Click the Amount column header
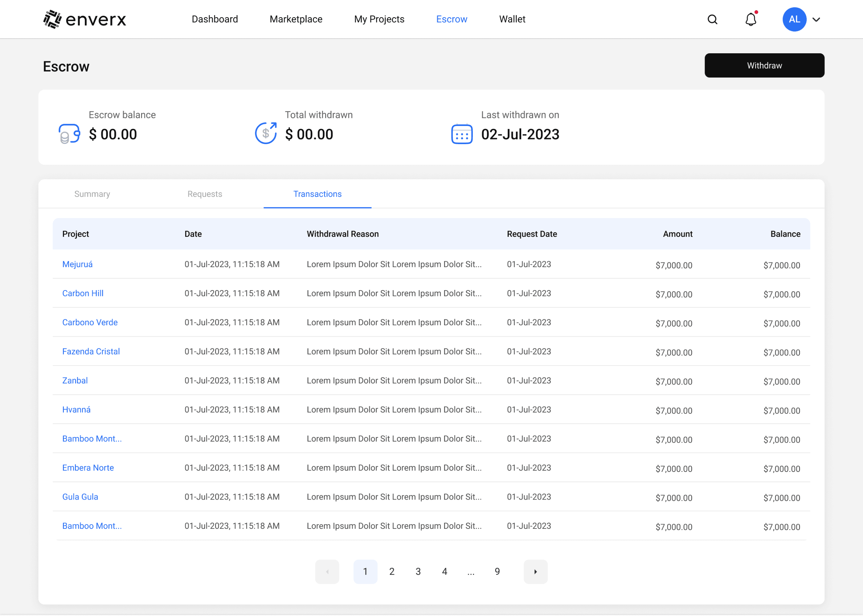 pos(677,234)
